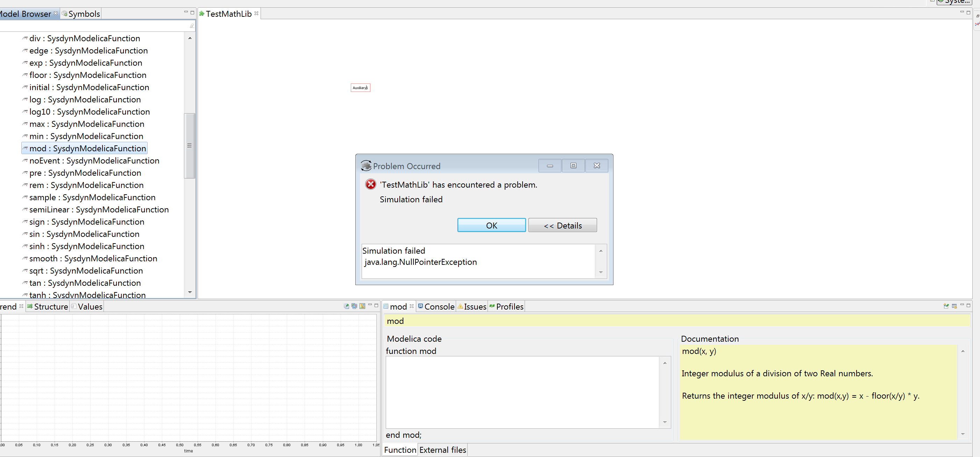The image size is (980, 457).
Task: Select the edge function tree row
Action: tap(85, 51)
